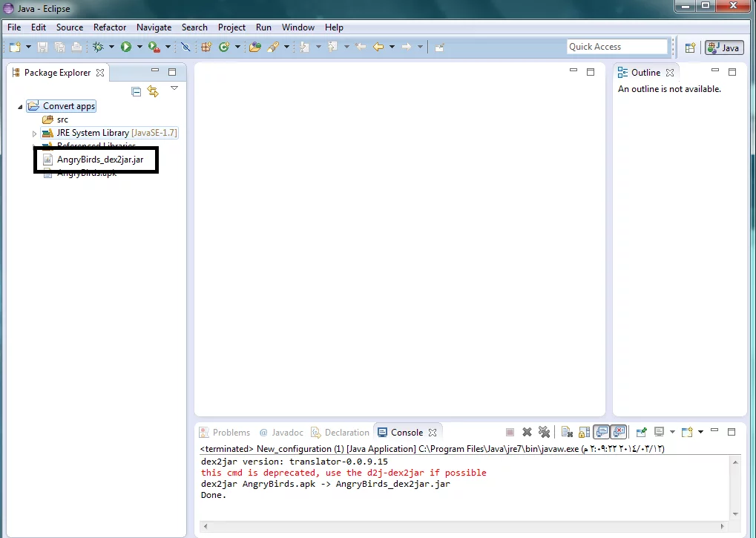756x538 pixels.
Task: Click in the Quick Access search field
Action: point(617,47)
